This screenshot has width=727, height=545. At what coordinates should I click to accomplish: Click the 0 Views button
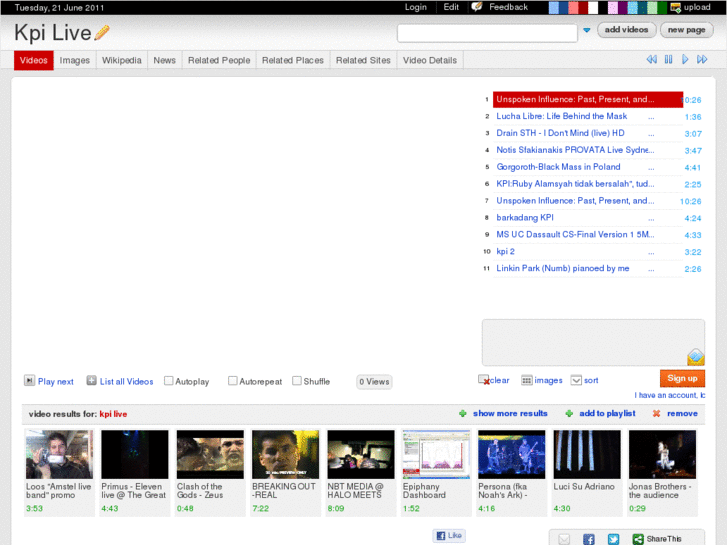[374, 381]
